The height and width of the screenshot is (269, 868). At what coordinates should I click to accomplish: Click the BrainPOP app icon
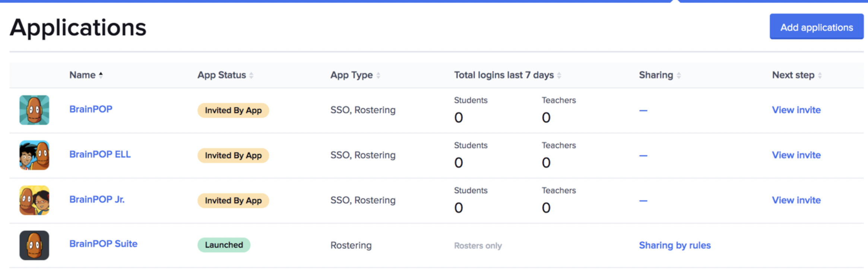click(x=34, y=110)
